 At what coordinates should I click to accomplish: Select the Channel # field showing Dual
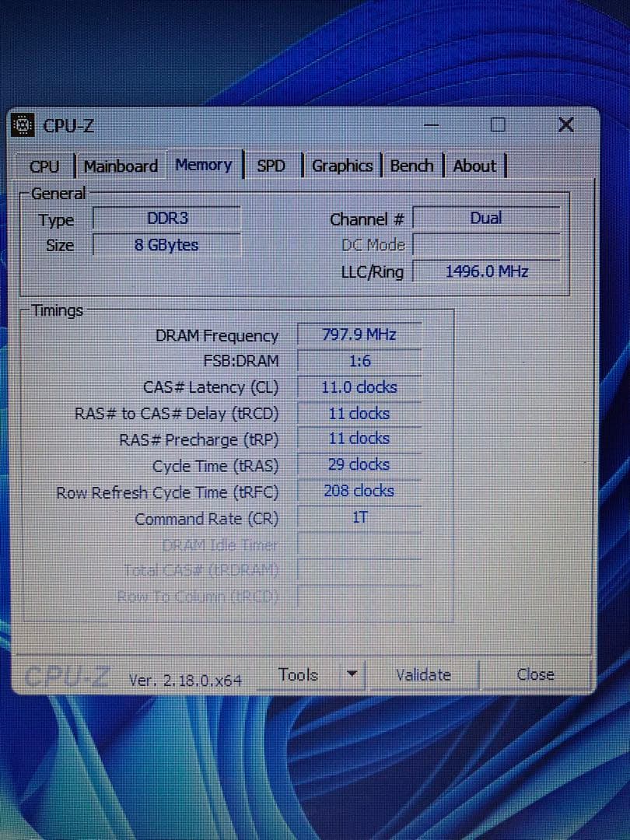click(x=486, y=218)
